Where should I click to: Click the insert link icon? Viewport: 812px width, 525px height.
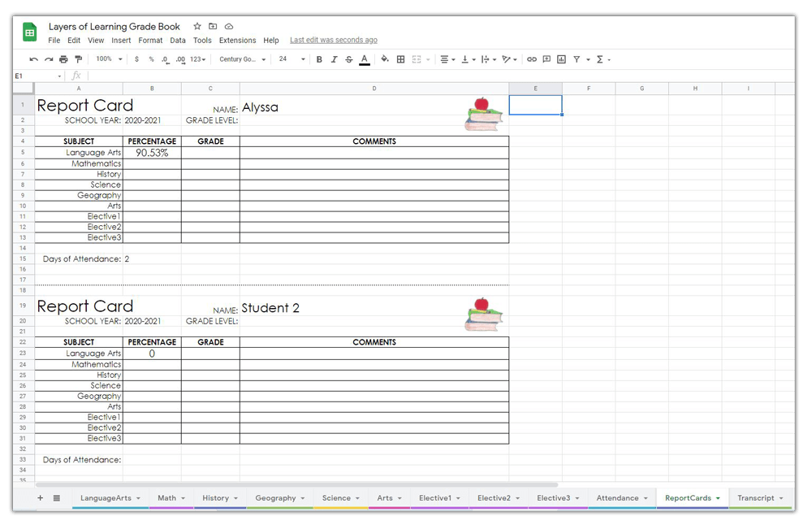coord(532,59)
